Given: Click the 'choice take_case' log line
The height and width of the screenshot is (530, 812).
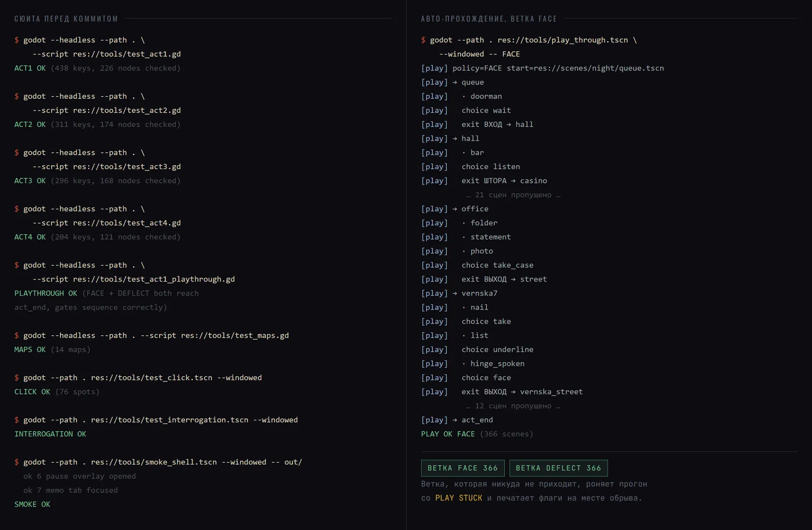Looking at the screenshot, I should 477,265.
